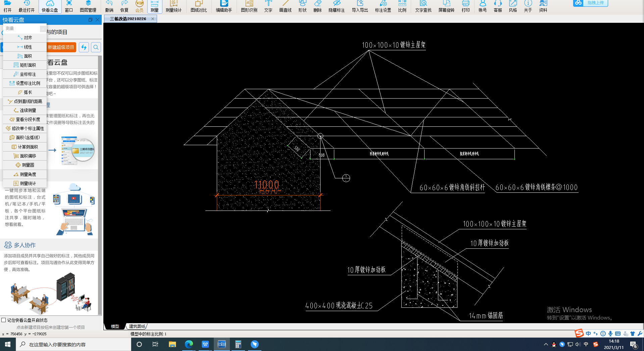Select the 文字 text tool

click(x=268, y=6)
